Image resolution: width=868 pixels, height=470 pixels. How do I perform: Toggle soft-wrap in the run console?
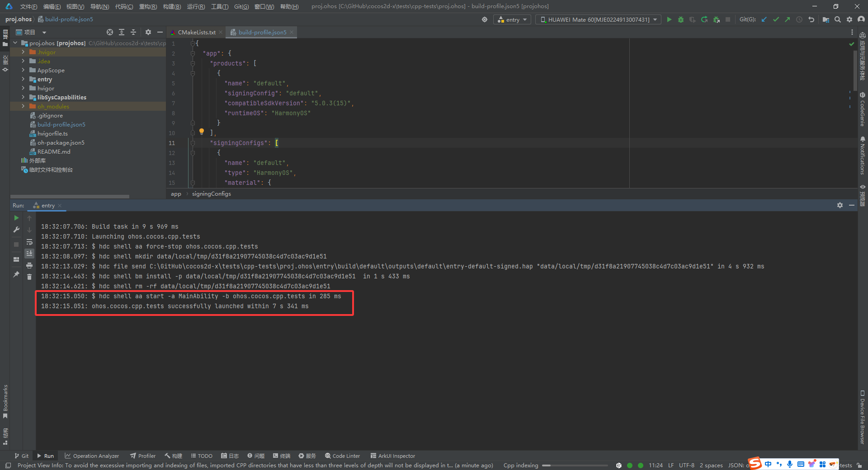(x=29, y=242)
